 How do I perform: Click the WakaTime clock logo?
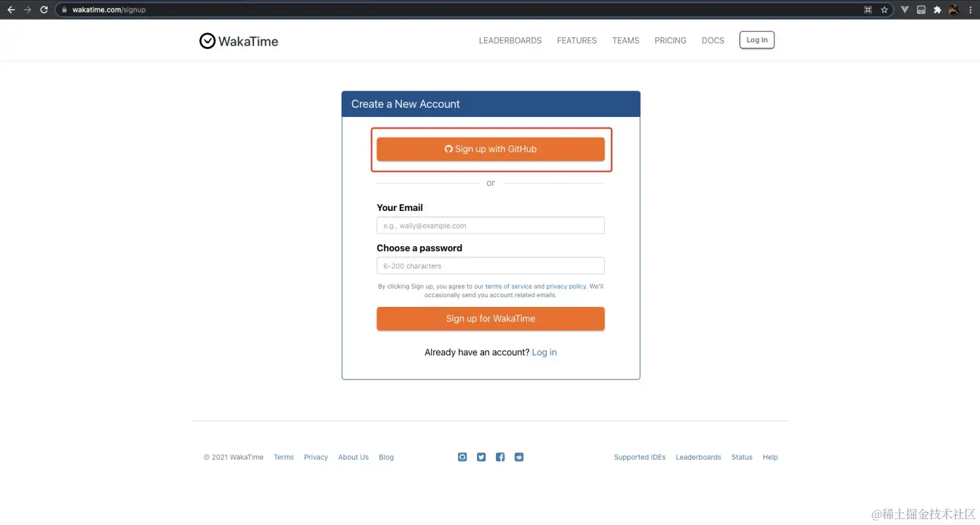click(207, 40)
